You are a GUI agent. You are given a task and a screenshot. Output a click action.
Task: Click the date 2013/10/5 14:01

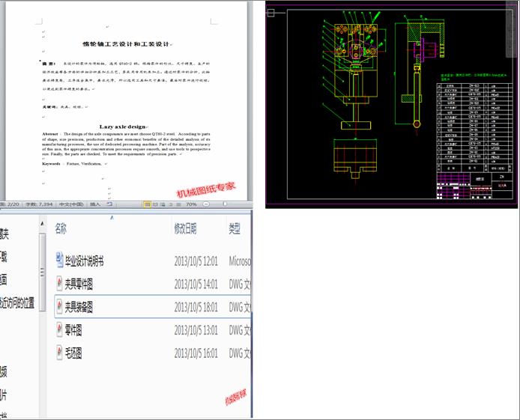tap(196, 284)
